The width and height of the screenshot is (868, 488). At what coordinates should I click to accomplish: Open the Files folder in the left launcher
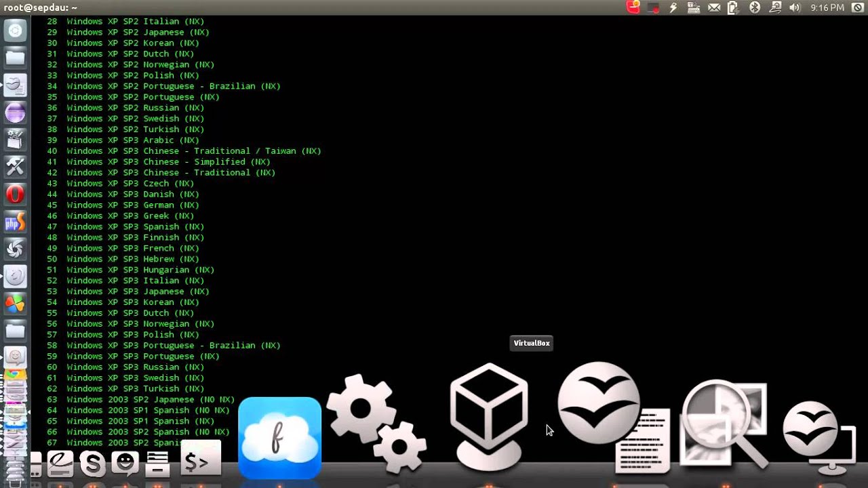tap(15, 58)
